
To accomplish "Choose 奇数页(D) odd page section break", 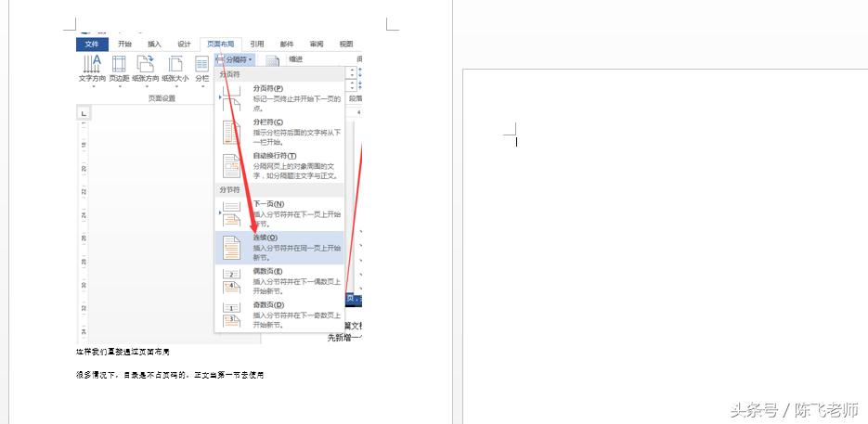I will [x=279, y=315].
